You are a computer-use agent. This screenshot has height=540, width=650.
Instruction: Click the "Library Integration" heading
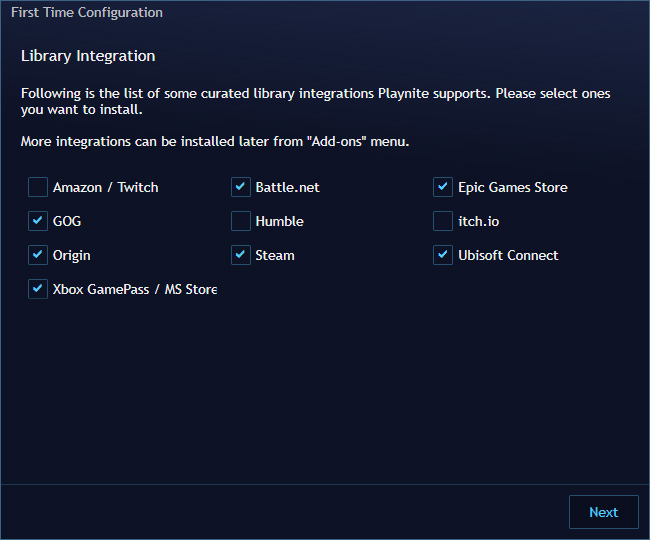pyautogui.click(x=88, y=56)
